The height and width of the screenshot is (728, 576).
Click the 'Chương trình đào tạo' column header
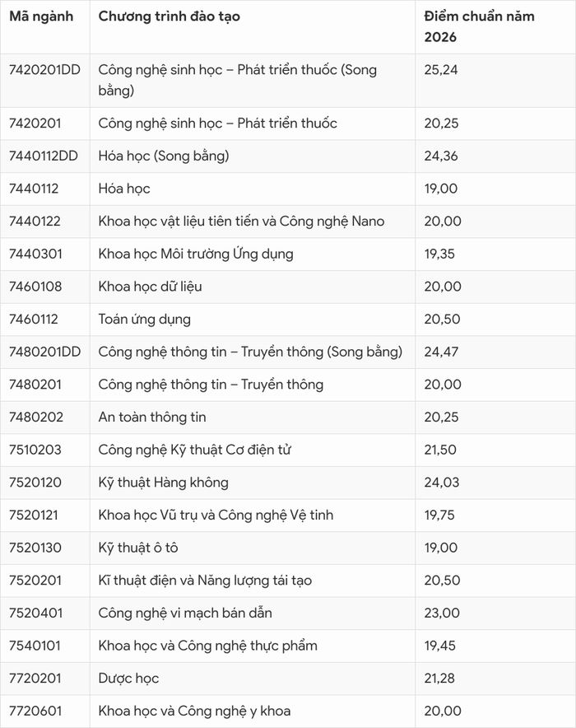pos(170,16)
